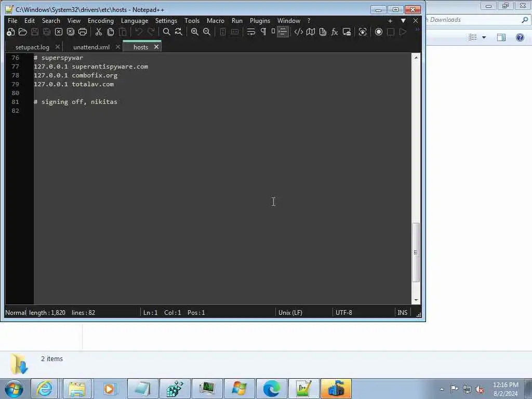Open the Document Map panel icon

[311, 32]
